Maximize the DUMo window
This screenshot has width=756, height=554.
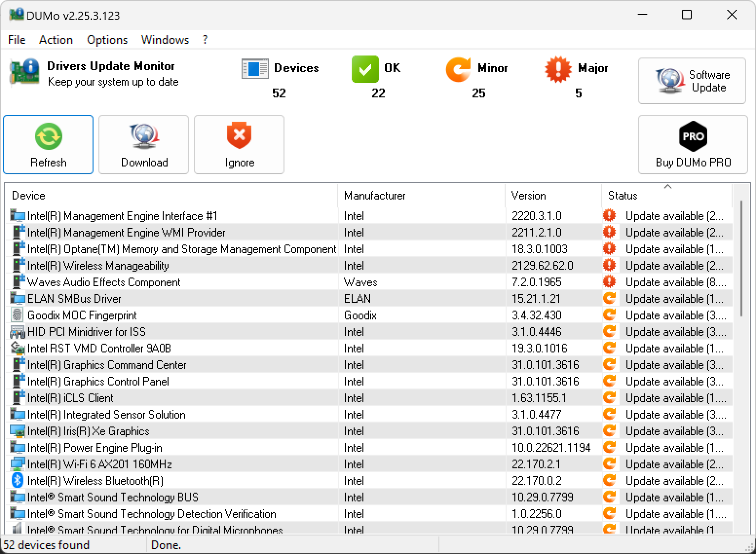[x=687, y=15]
